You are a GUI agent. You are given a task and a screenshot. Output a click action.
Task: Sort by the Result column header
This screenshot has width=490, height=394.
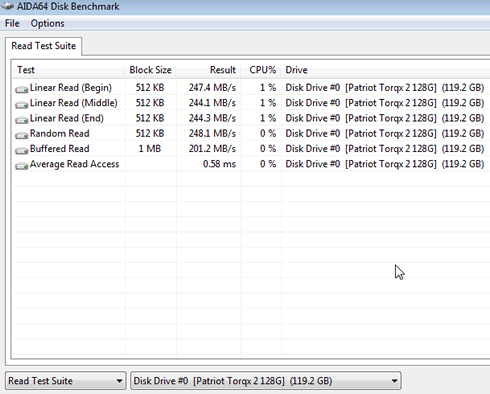click(x=208, y=70)
